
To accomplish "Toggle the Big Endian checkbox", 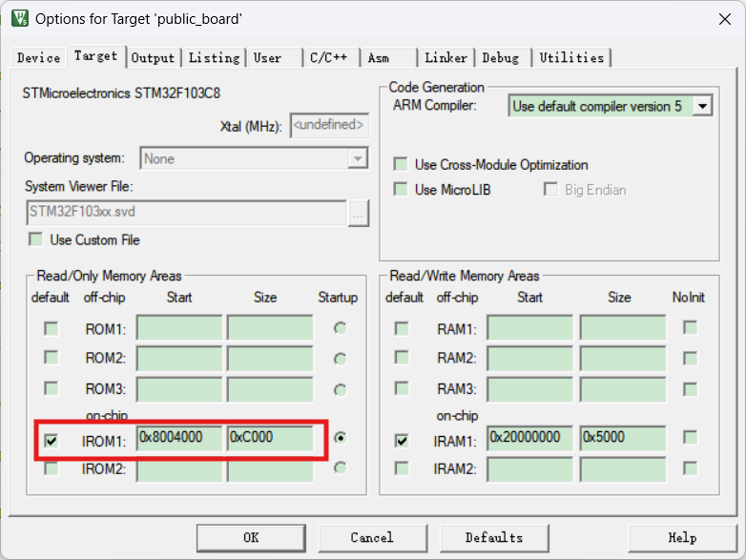I will click(x=550, y=189).
